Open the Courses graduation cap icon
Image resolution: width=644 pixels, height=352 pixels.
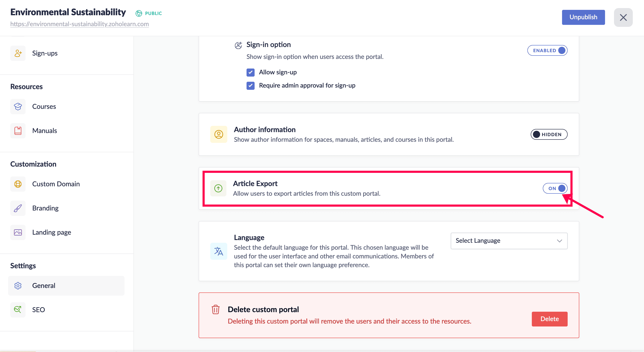point(18,107)
